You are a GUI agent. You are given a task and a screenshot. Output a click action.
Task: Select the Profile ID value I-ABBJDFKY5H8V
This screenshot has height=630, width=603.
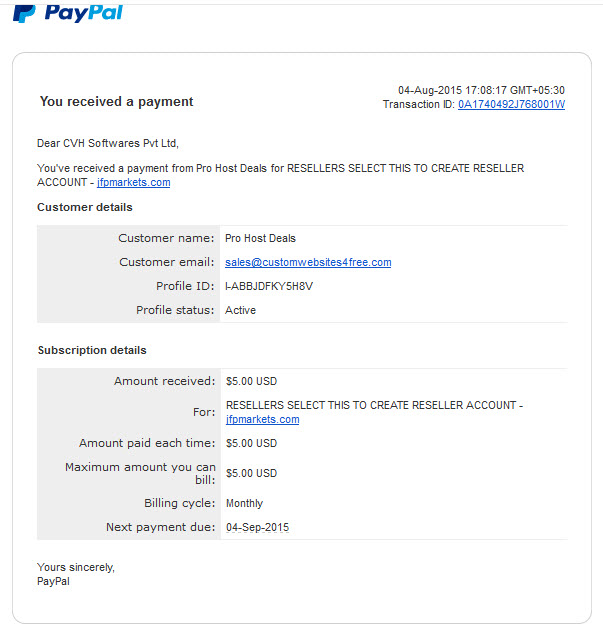coord(269,286)
